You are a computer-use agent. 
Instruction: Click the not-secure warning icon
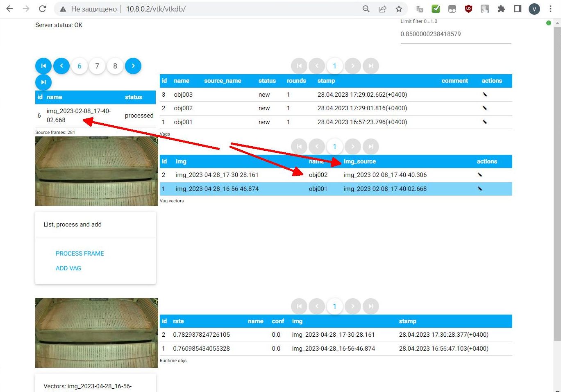coord(63,9)
